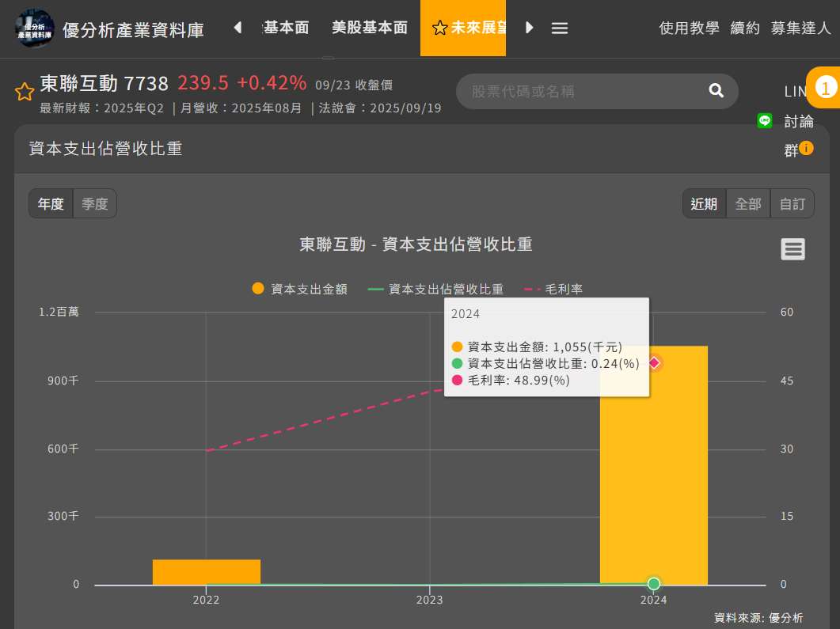
Task: Toggle the 資本支出佔營收比重 legend series
Action: [x=435, y=289]
